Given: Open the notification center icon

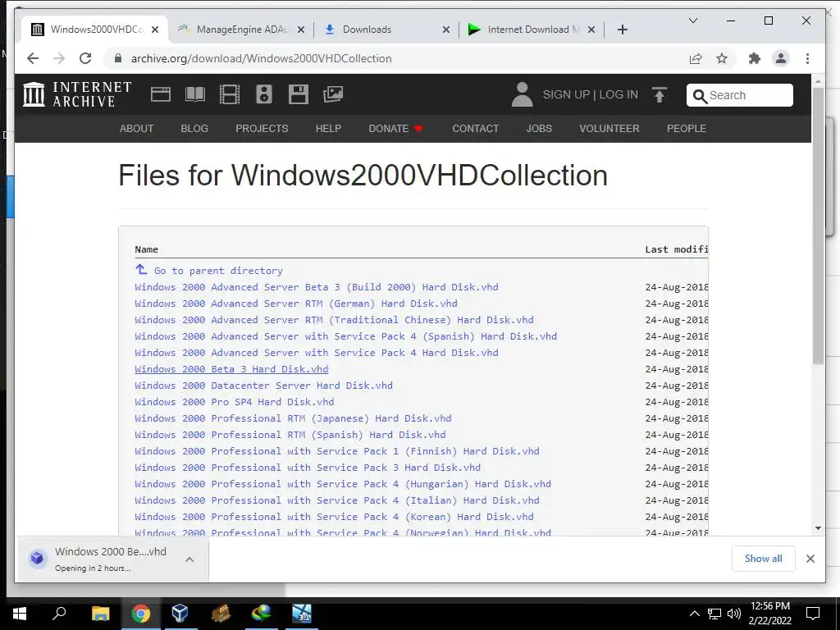Looking at the screenshot, I should click(813, 614).
